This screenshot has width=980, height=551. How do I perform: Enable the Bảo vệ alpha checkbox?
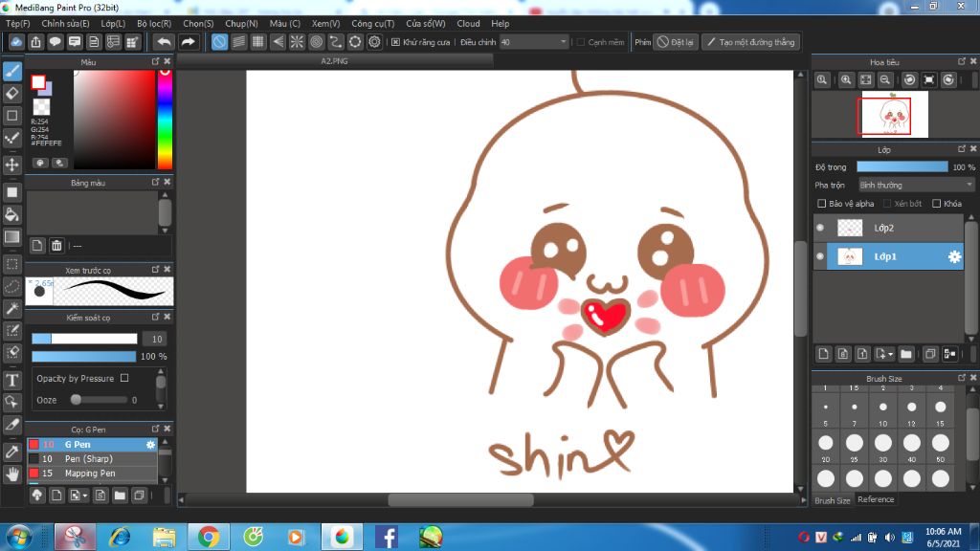[822, 204]
